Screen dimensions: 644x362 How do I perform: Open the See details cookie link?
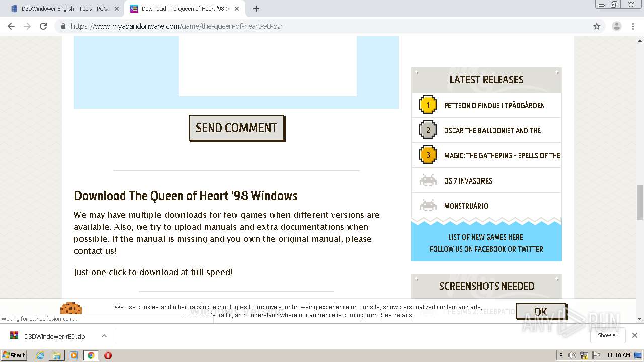(x=396, y=315)
